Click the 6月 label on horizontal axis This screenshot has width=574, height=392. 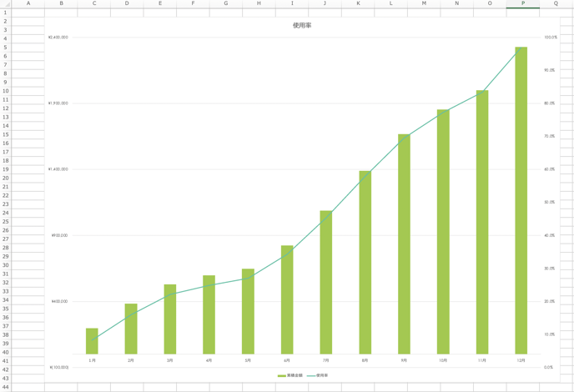pos(287,360)
